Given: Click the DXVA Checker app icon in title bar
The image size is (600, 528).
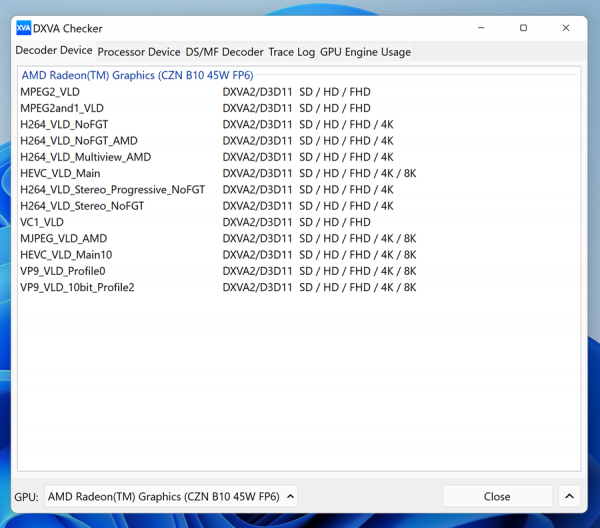Looking at the screenshot, I should pyautogui.click(x=23, y=28).
